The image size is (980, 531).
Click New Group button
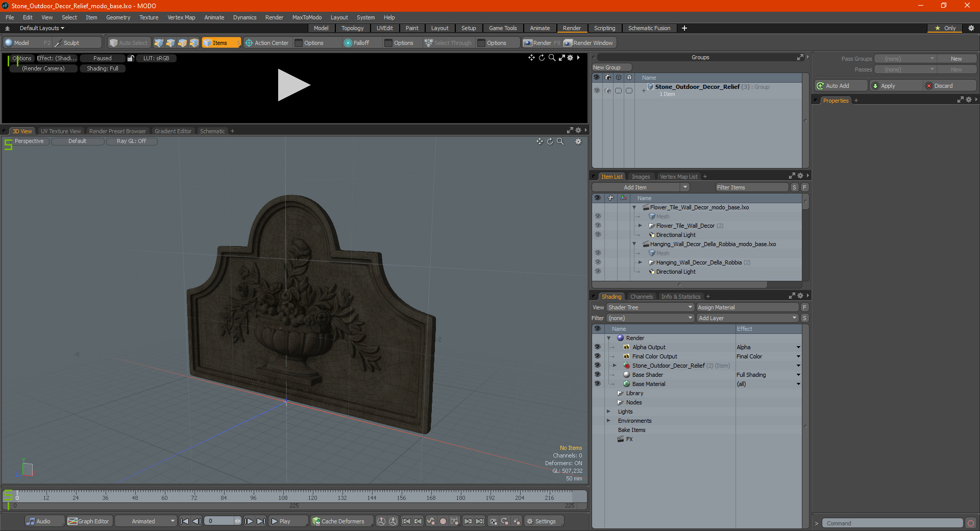(611, 67)
